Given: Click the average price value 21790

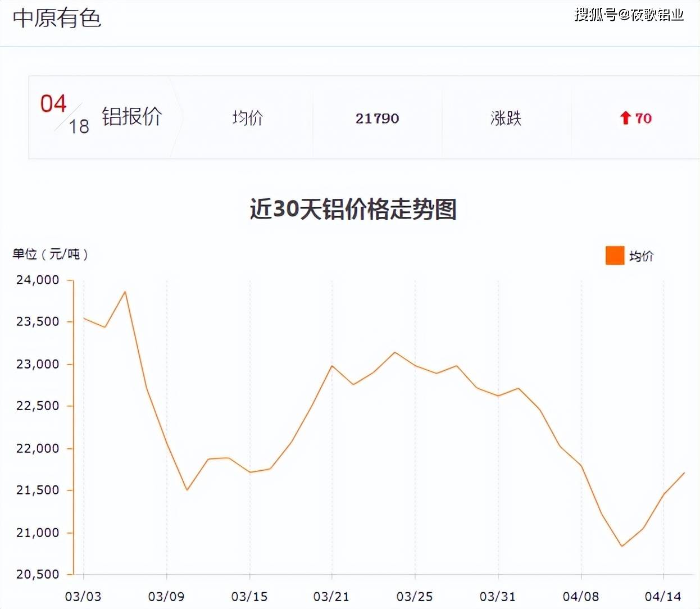Looking at the screenshot, I should pyautogui.click(x=378, y=119).
